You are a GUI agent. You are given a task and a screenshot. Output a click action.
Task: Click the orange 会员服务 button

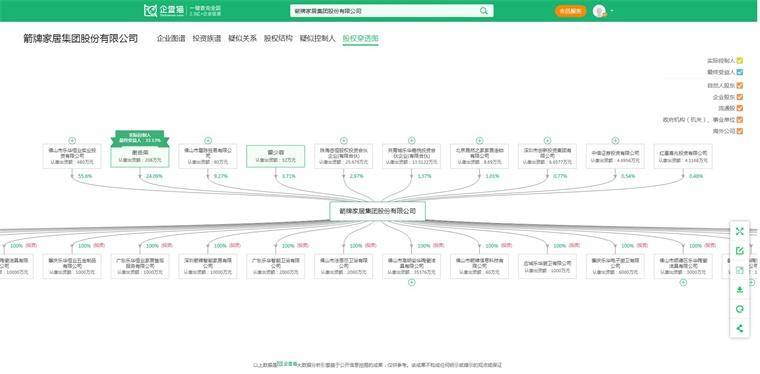point(570,11)
